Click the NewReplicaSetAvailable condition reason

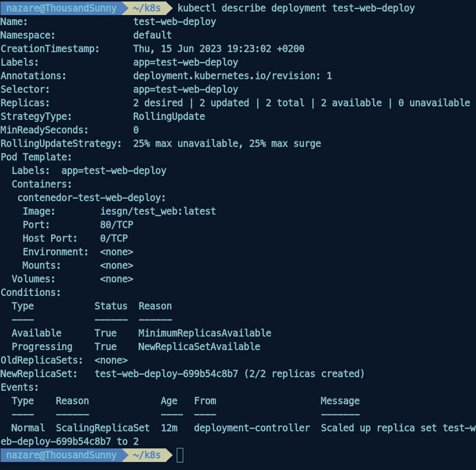(x=199, y=347)
